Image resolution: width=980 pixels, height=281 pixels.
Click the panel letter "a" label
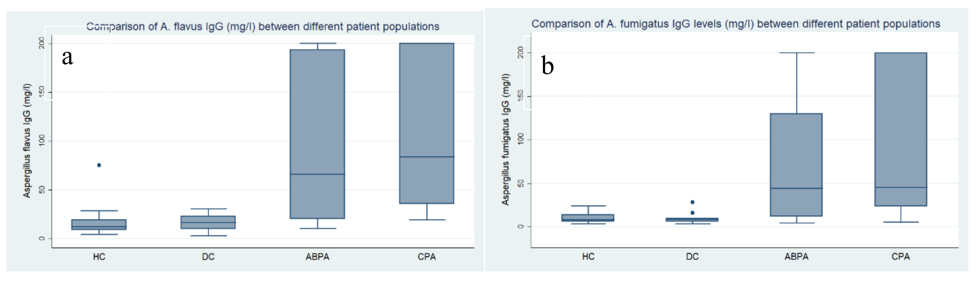point(68,57)
